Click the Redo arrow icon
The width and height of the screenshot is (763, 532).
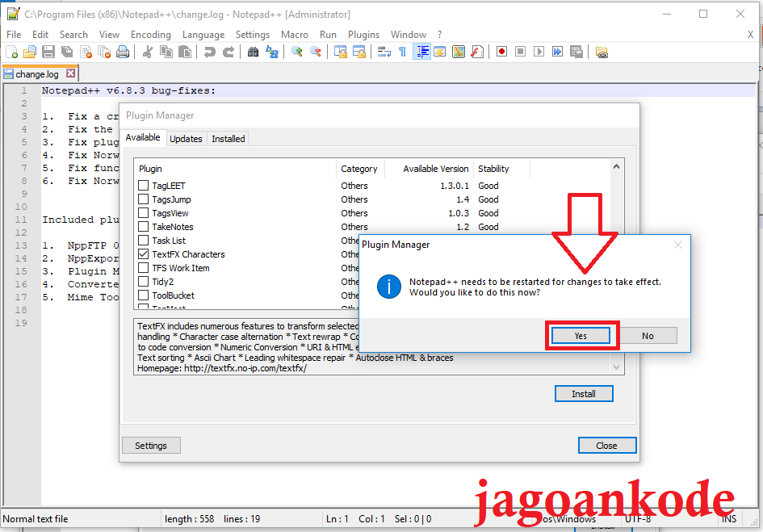tap(228, 52)
